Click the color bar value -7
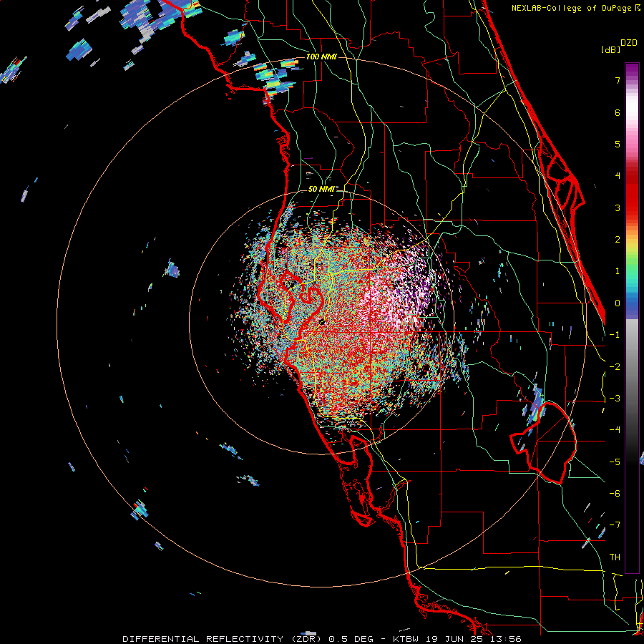 pyautogui.click(x=615, y=525)
